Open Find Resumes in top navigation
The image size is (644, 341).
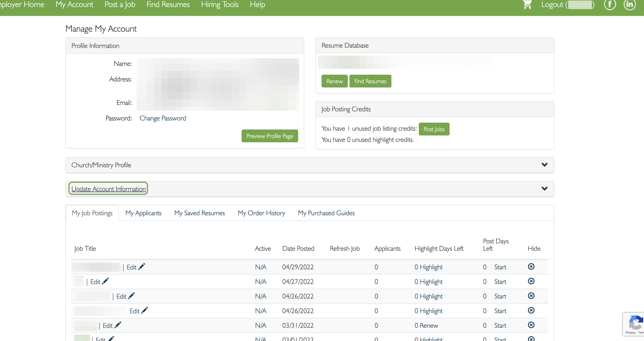[x=168, y=5]
